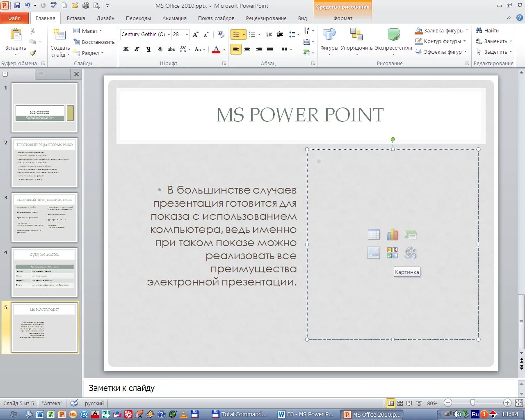525x420 pixels.
Task: Click the zoom slider handle
Action: point(473,403)
